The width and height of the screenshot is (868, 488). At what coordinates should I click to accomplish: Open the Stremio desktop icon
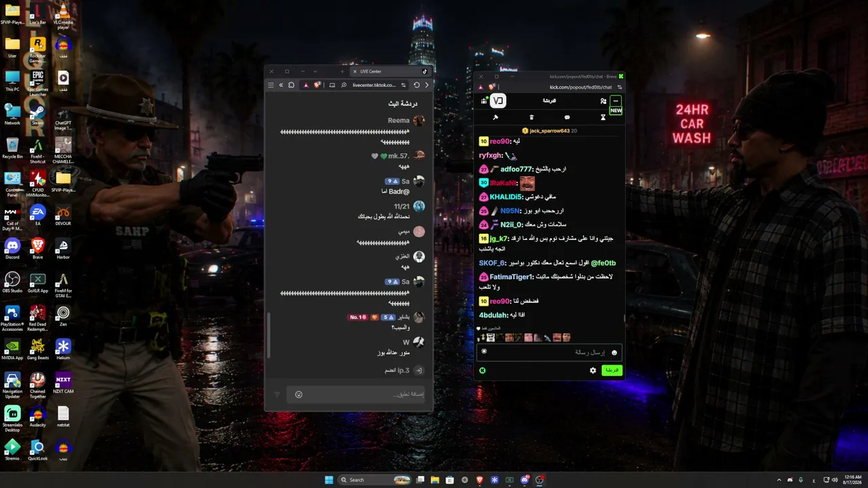pos(12,450)
